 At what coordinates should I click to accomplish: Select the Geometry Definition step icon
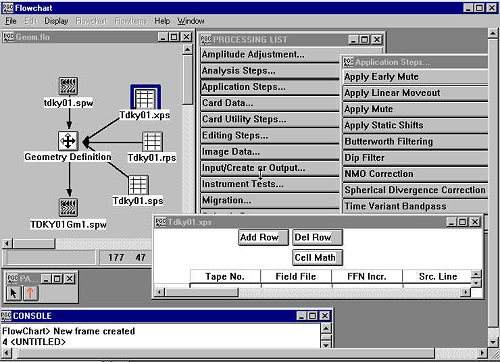(x=68, y=141)
